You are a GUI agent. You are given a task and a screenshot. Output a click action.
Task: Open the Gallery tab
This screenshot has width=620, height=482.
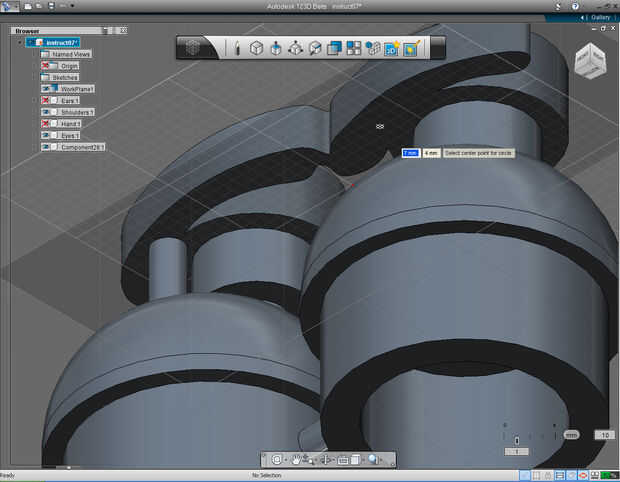click(x=599, y=17)
